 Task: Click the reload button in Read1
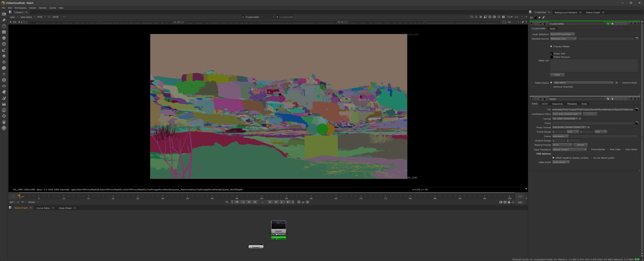click(x=580, y=145)
